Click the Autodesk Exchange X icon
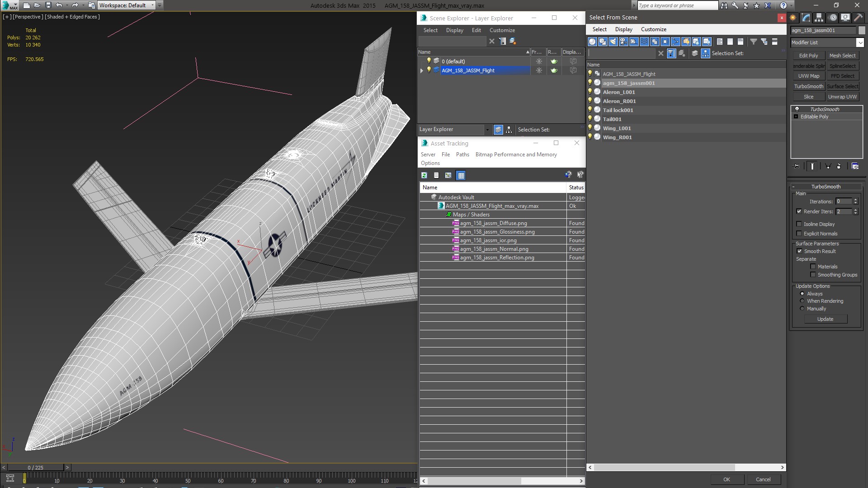 [768, 5]
